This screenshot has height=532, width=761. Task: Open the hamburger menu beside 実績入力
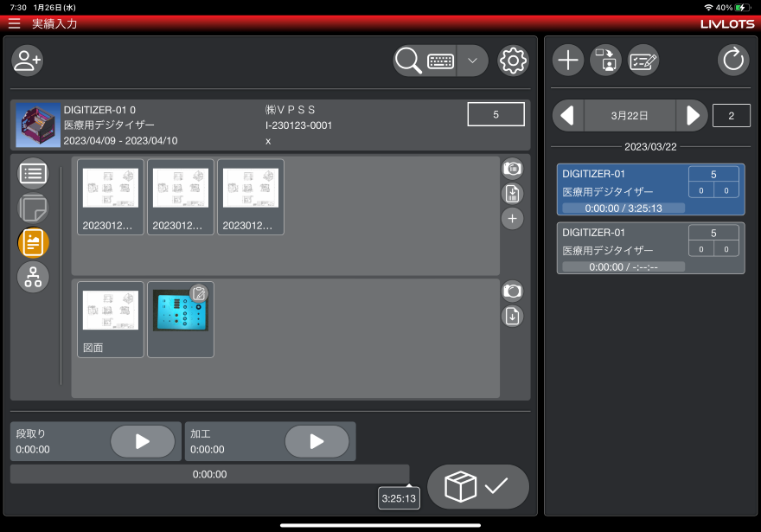(14, 24)
